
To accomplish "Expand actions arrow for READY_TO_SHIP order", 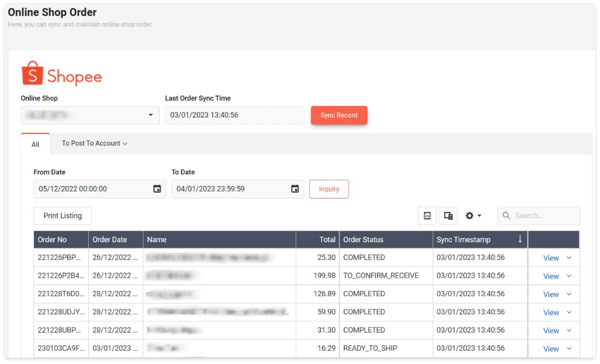I will click(x=569, y=349).
